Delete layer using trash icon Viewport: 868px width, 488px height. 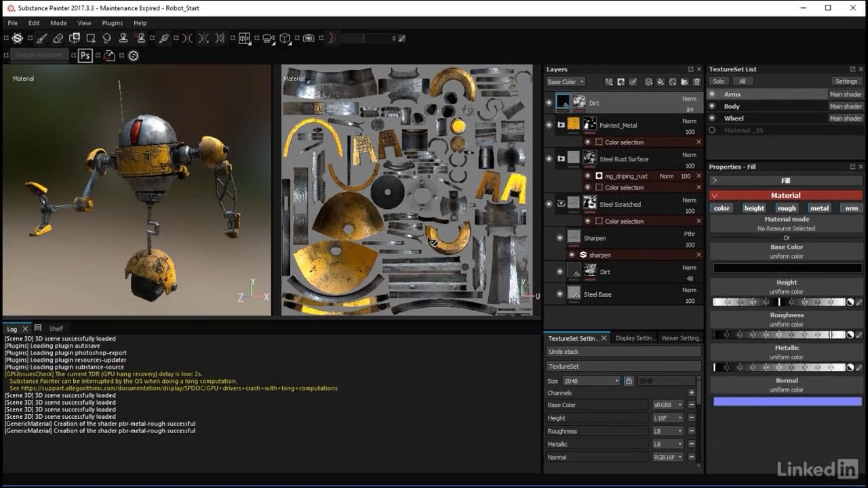(x=696, y=82)
